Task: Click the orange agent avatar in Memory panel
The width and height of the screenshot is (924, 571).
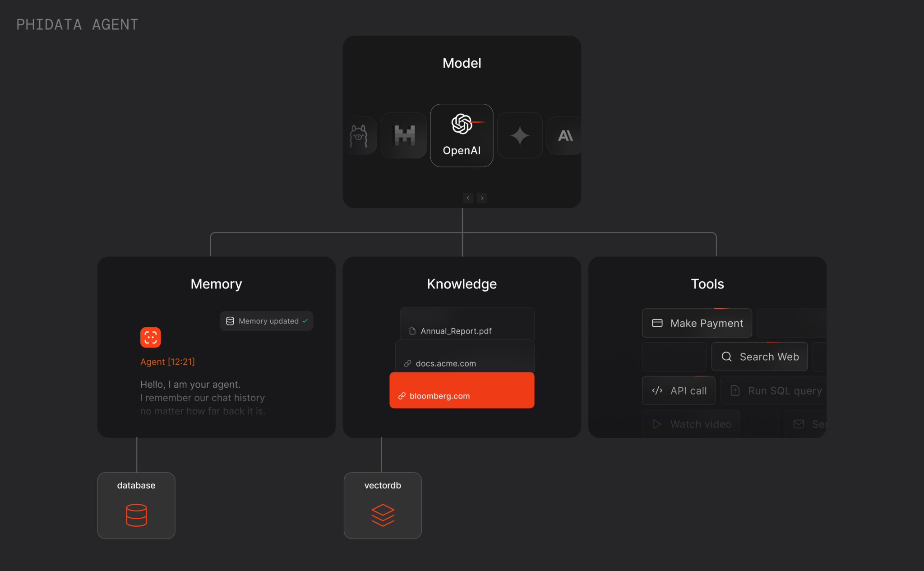Action: click(x=151, y=337)
